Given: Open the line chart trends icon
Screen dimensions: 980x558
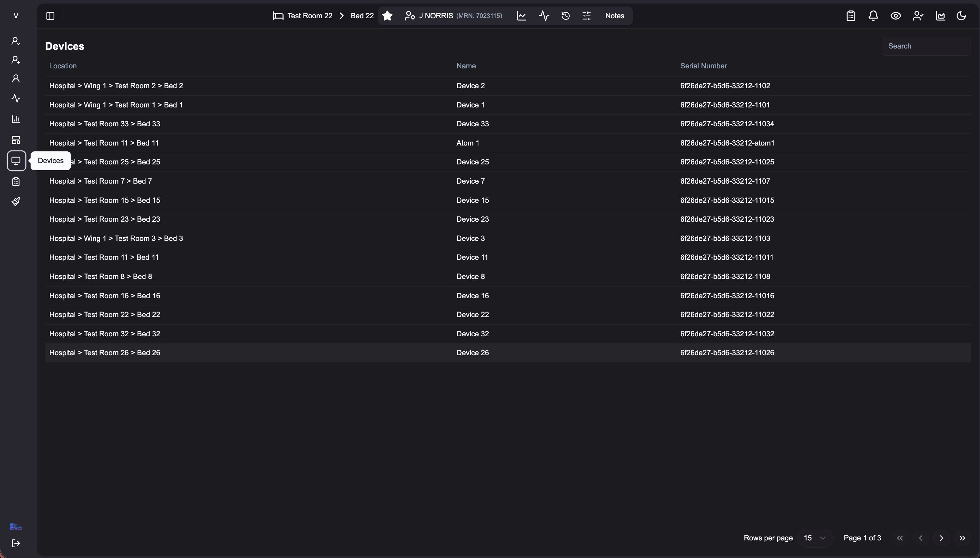Looking at the screenshot, I should 521,16.
